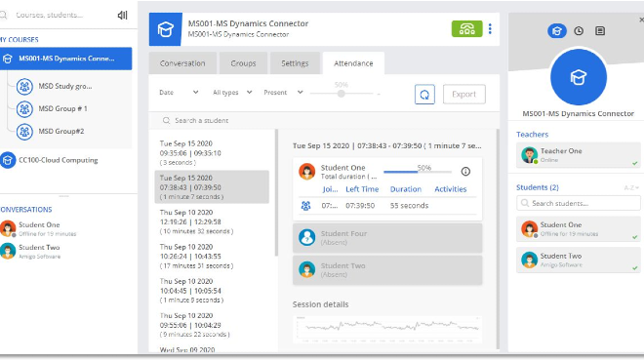The height and width of the screenshot is (362, 644).
Task: Click the session list scrollbar
Action: pyautogui.click(x=276, y=193)
